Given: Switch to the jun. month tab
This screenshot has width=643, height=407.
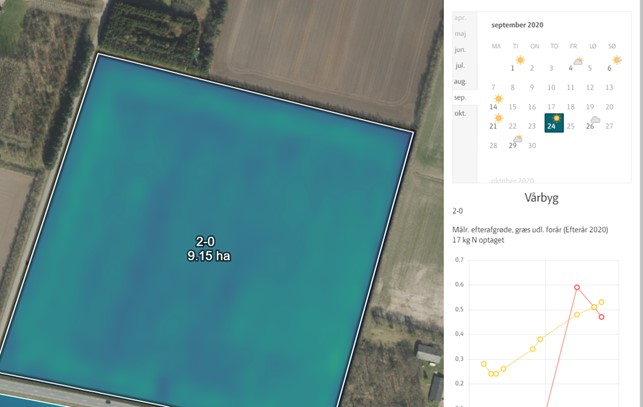Looking at the screenshot, I should pos(460,49).
